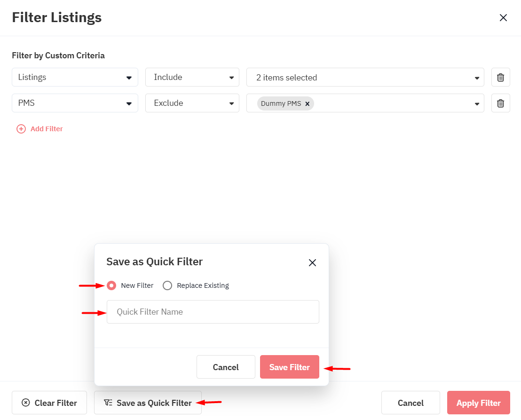The height and width of the screenshot is (420, 521).
Task: Click the plus icon next to Add Filter
Action: (x=21, y=129)
